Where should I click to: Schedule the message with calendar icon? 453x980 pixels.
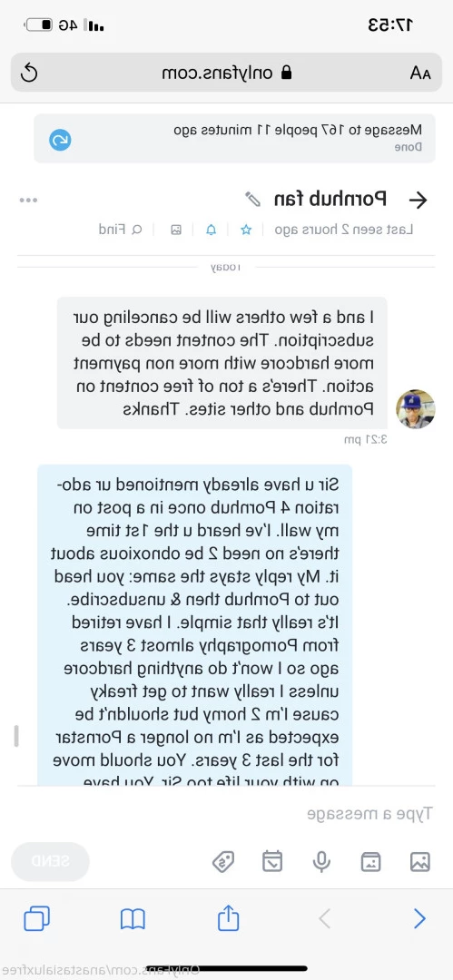click(272, 862)
